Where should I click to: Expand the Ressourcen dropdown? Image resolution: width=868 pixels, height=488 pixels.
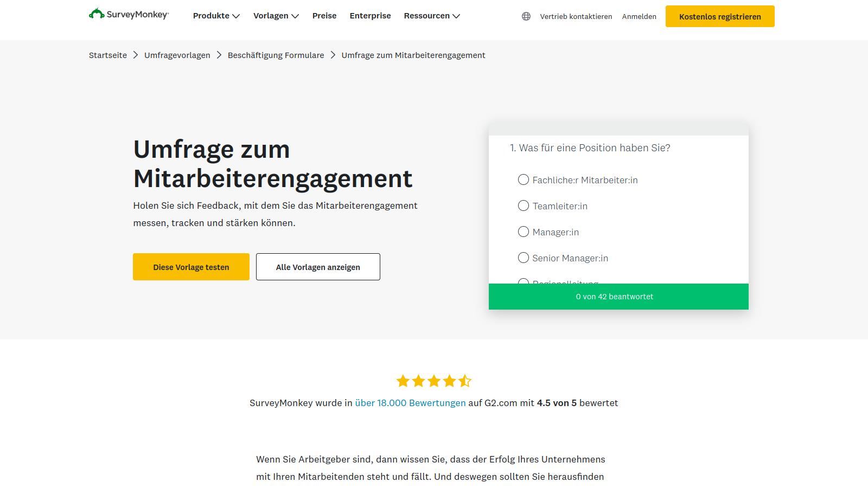431,16
